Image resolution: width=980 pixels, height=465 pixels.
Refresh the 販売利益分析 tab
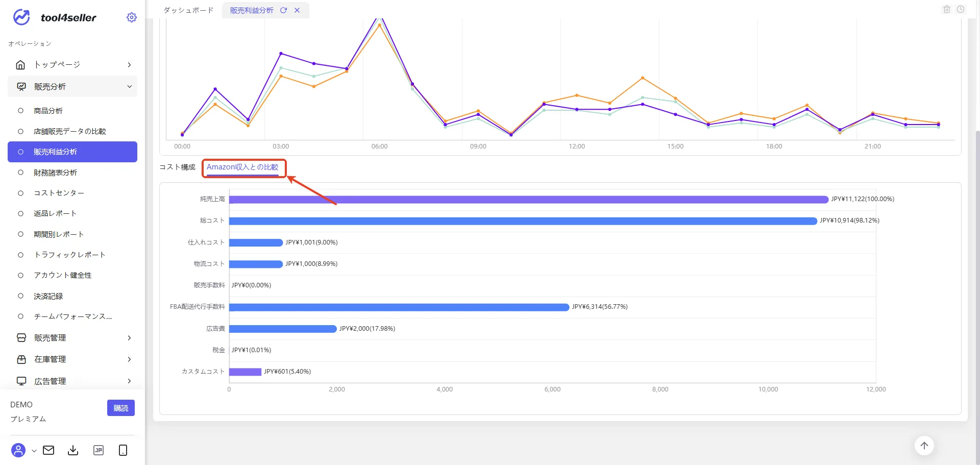pos(284,10)
